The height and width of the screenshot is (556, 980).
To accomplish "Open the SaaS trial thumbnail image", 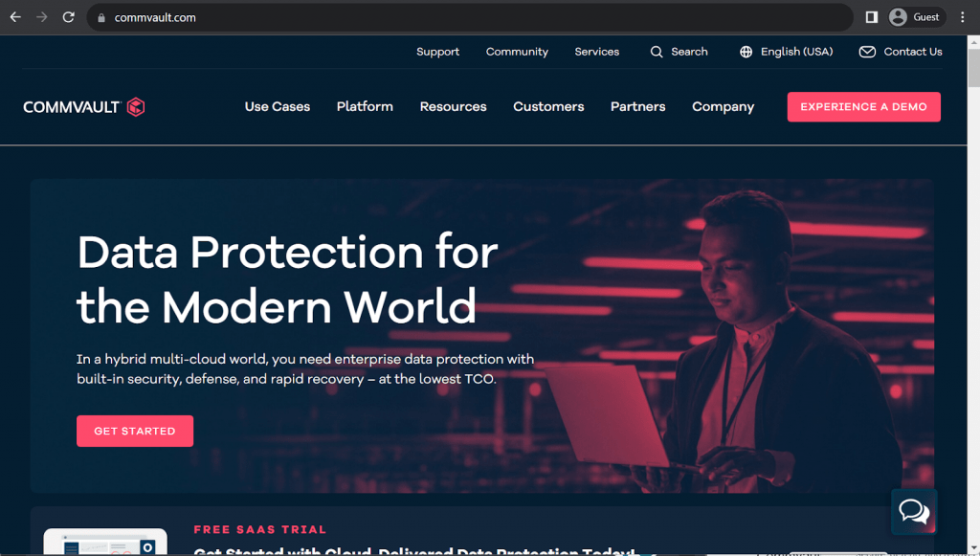I will [x=105, y=542].
